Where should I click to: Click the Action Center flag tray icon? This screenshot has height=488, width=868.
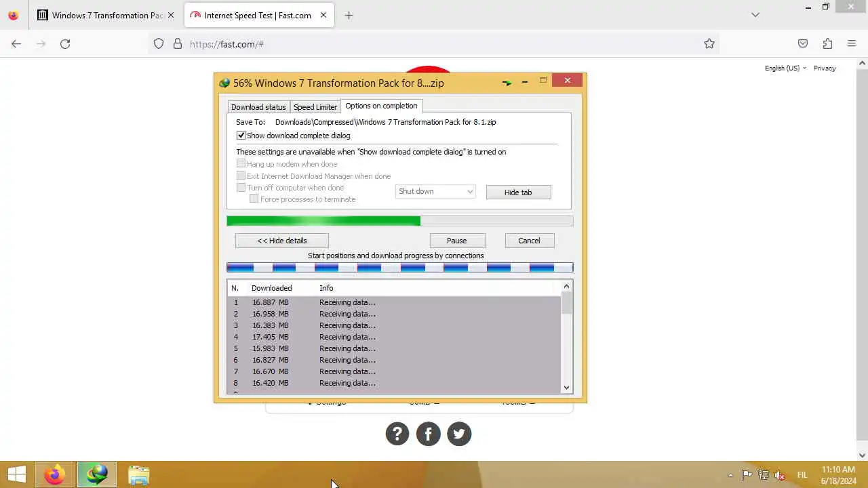747,475
